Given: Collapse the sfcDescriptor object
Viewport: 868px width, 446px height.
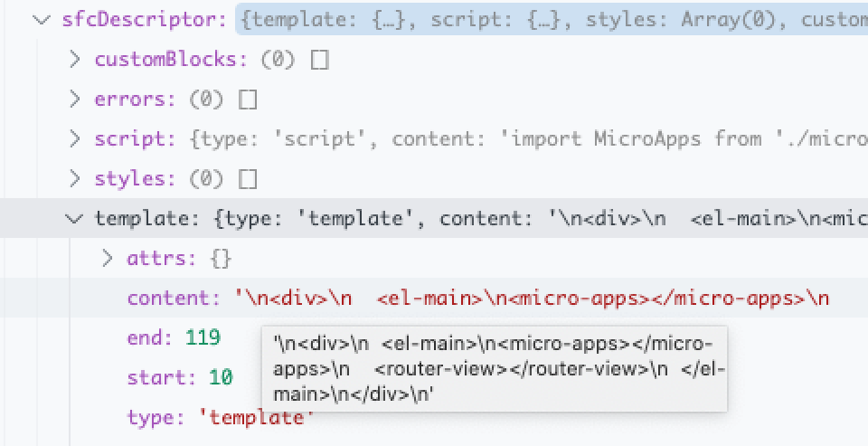Looking at the screenshot, I should [41, 20].
